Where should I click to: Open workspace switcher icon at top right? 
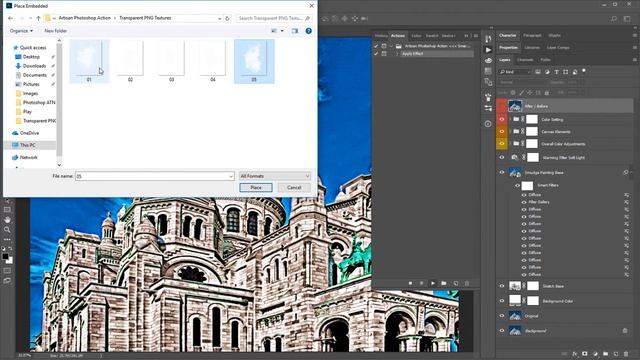pyautogui.click(x=627, y=18)
